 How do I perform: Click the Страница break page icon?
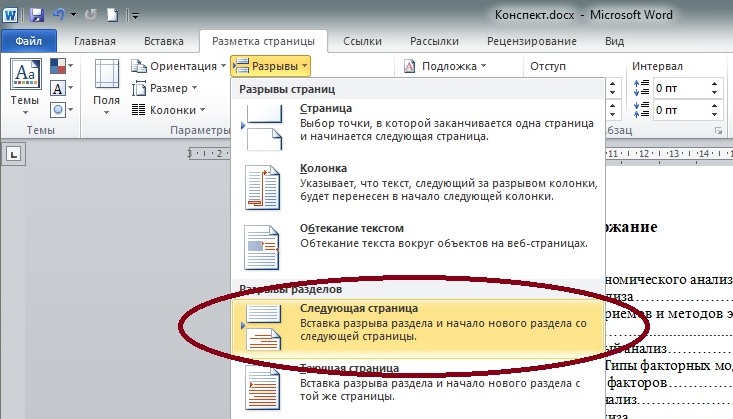pyautogui.click(x=263, y=128)
